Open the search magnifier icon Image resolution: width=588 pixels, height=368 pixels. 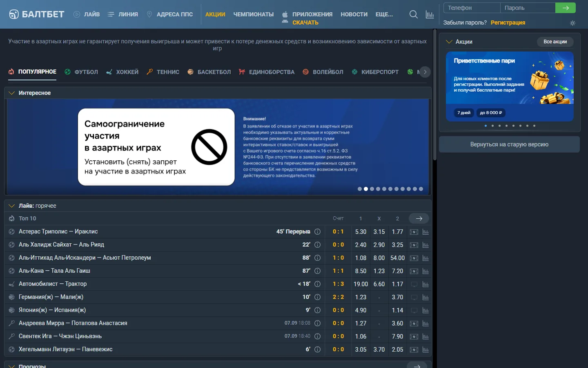point(413,14)
